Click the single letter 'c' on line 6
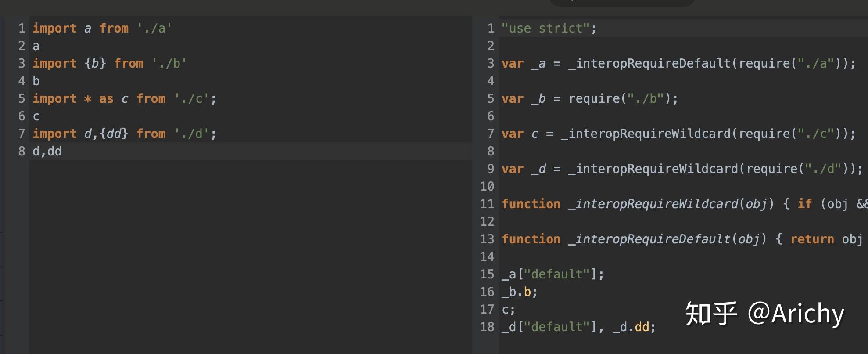This screenshot has width=868, height=354. pyautogui.click(x=36, y=116)
